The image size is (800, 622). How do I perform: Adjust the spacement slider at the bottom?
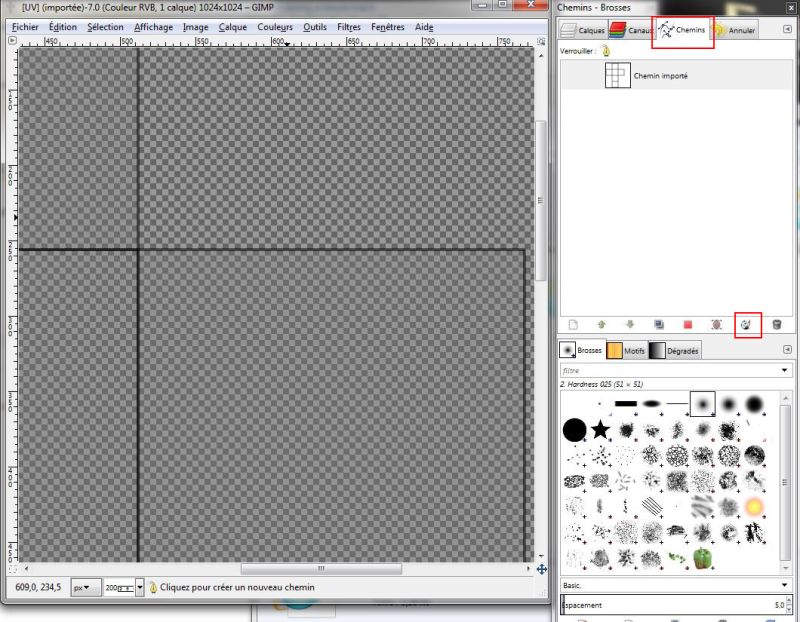pyautogui.click(x=670, y=604)
